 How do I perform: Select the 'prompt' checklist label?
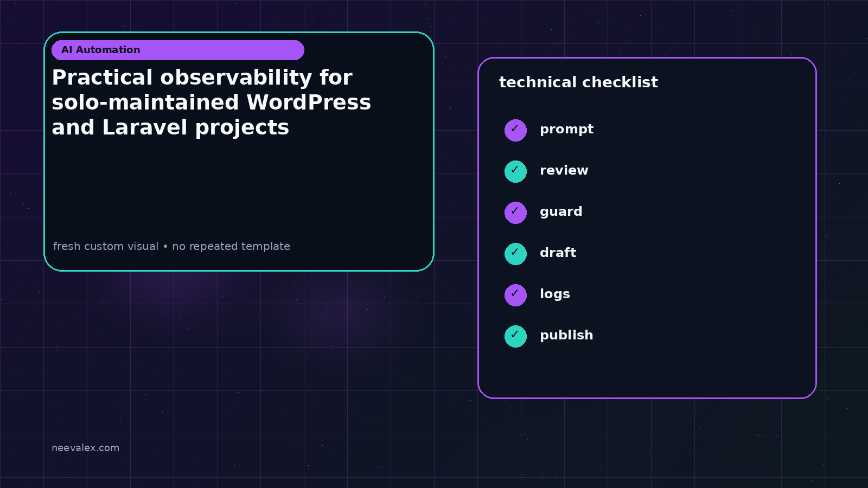tap(566, 130)
